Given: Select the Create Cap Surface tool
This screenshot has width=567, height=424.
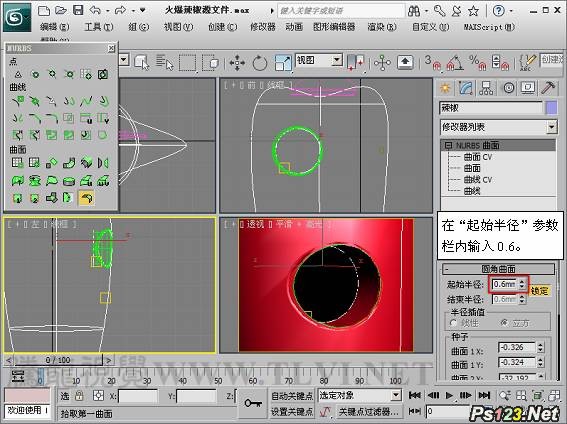Looking at the screenshot, I should pyautogui.click(x=69, y=180).
